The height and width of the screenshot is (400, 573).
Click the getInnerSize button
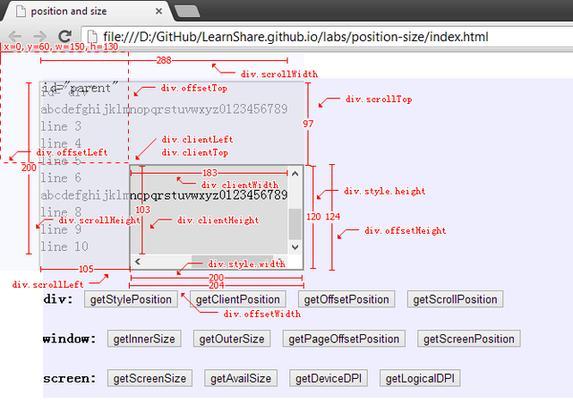click(x=144, y=339)
